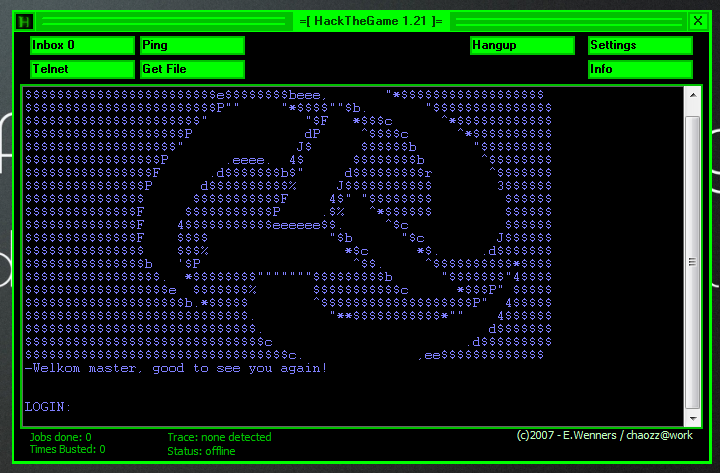Click the 'Status: offline' indicator
Viewport: 720px width, 473px height.
(x=201, y=451)
